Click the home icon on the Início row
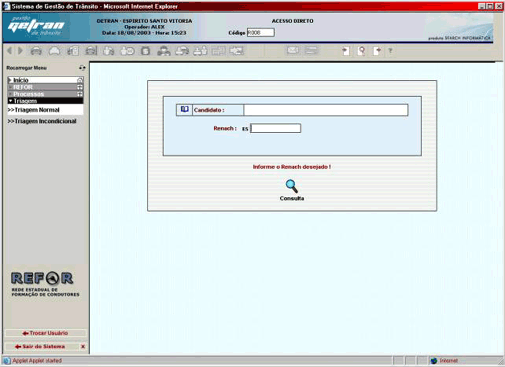 [x=80, y=80]
